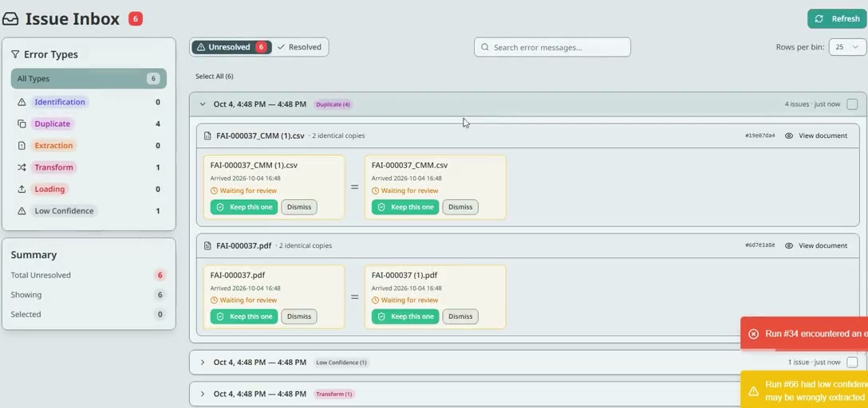Image resolution: width=868 pixels, height=408 pixels.
Task: Click the Search error messages field
Action: (x=552, y=47)
